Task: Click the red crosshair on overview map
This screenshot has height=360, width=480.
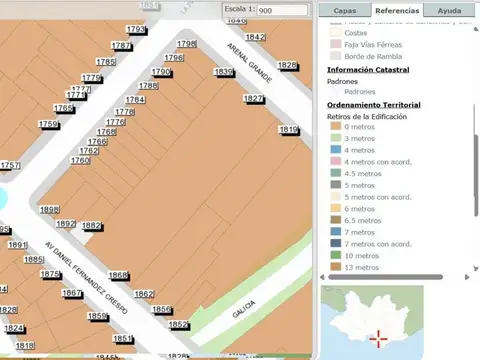Action: click(378, 339)
